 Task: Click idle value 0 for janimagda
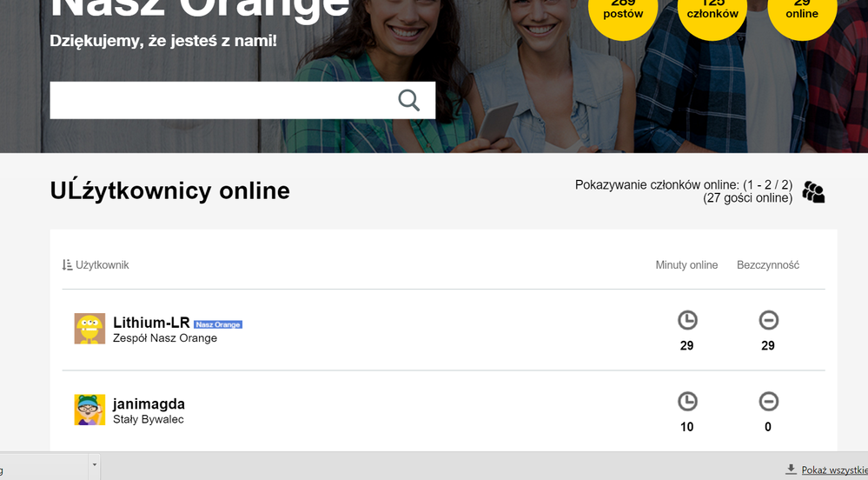[768, 427]
